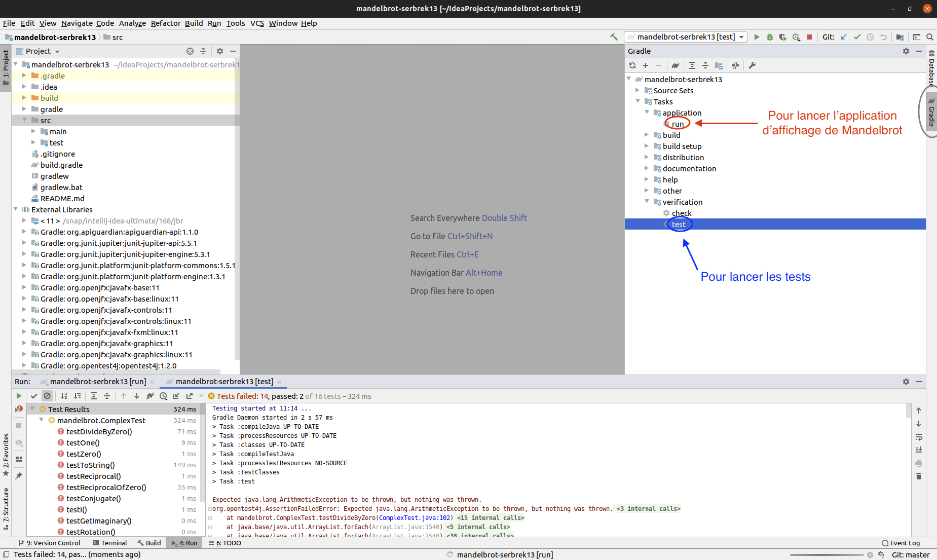
Task: Close the mandelbrot-serbrek13 [test] run tab
Action: (x=279, y=382)
